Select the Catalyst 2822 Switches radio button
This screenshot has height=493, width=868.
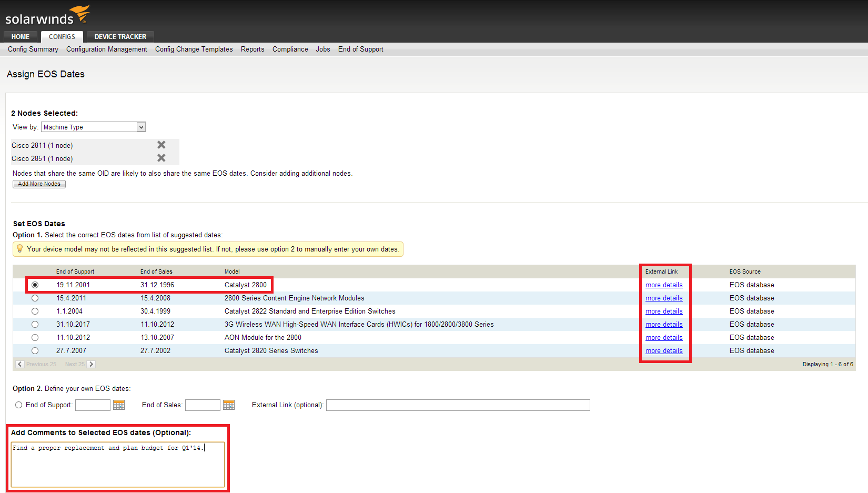click(35, 311)
